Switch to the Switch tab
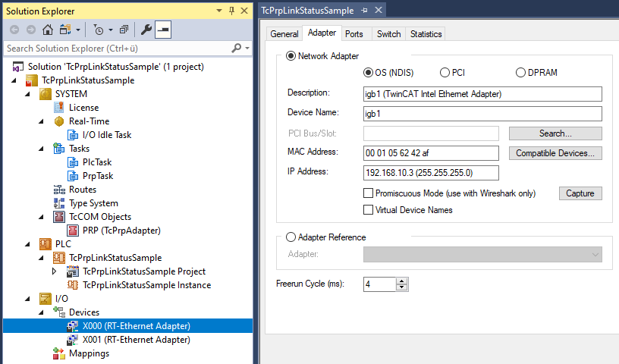The width and height of the screenshot is (619, 364). [x=388, y=34]
